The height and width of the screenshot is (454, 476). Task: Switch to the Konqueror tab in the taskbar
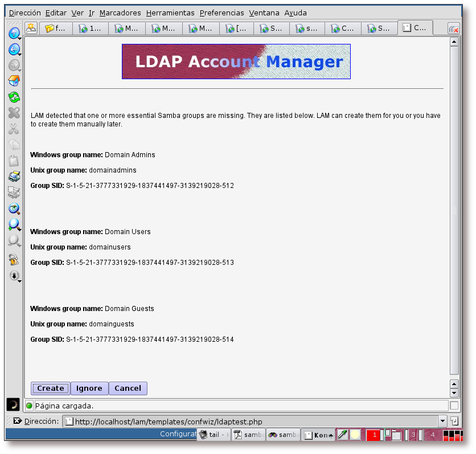click(x=317, y=435)
